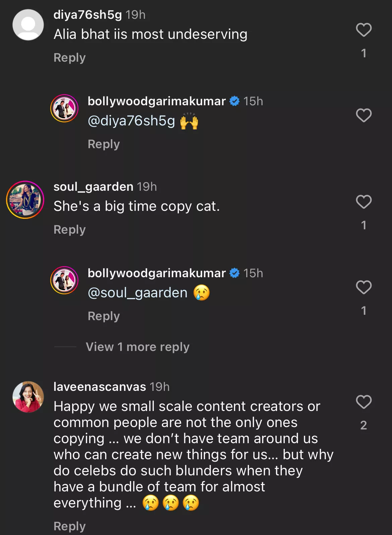Expand 'View 1 more reply' thread
Image resolution: width=392 pixels, height=535 pixels.
pyautogui.click(x=137, y=347)
